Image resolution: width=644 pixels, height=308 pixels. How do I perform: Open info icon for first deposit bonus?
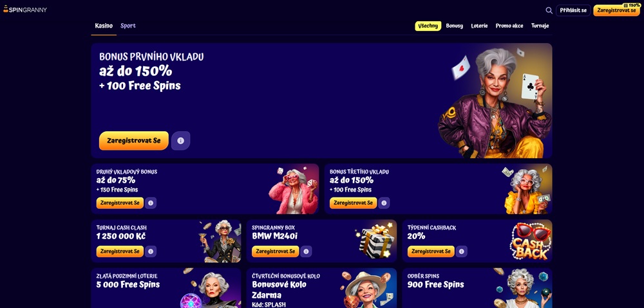tap(181, 141)
